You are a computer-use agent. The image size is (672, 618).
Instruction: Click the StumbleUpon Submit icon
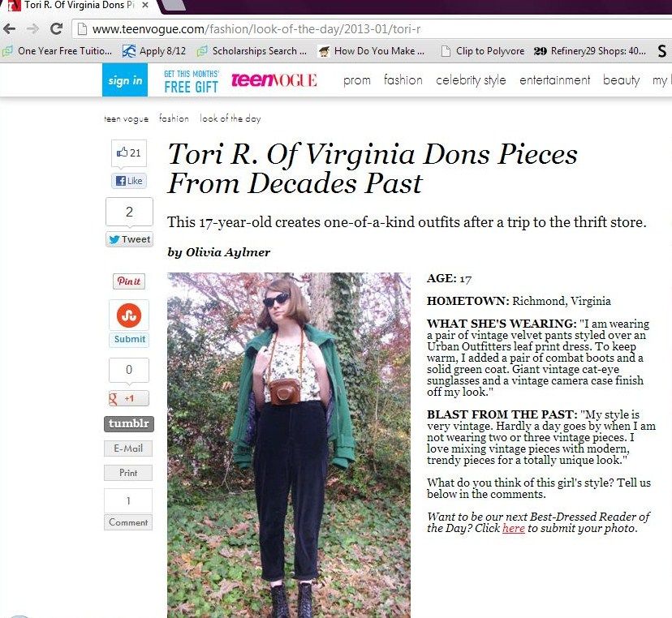click(129, 315)
